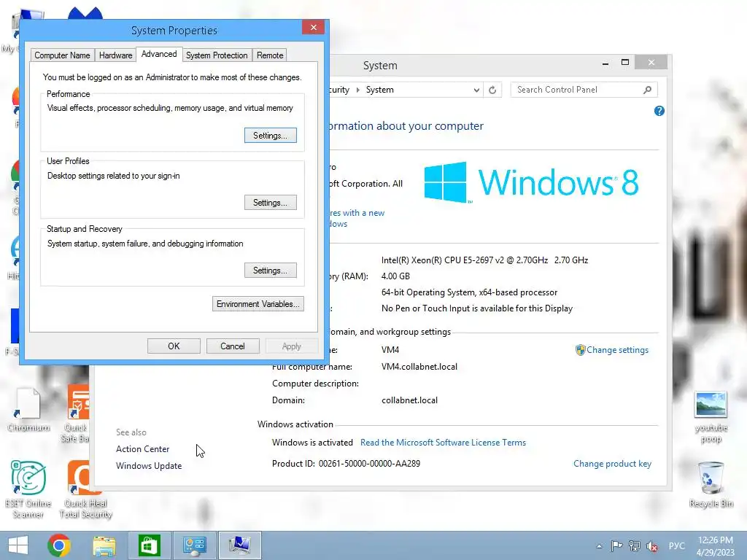Click the grayed Apply button
This screenshot has height=560, width=747.
tap(291, 346)
